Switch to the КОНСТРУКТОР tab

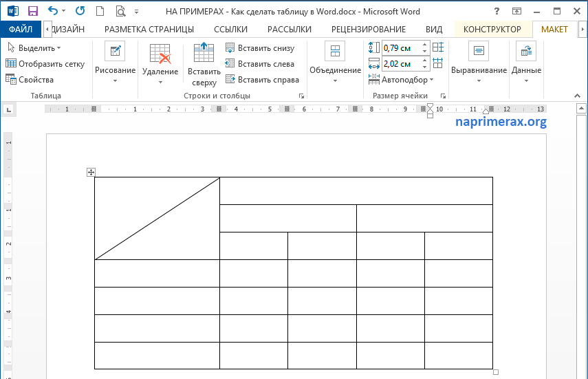pos(492,29)
